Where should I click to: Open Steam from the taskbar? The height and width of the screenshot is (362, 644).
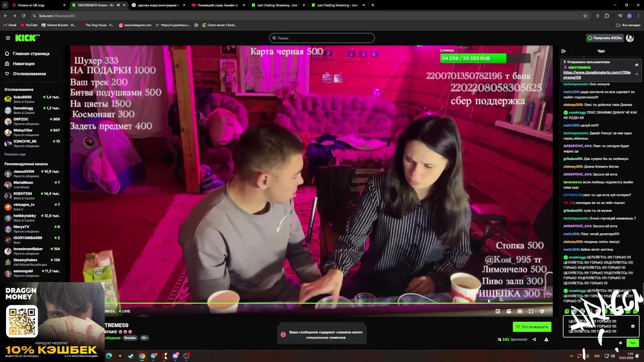pos(131,356)
